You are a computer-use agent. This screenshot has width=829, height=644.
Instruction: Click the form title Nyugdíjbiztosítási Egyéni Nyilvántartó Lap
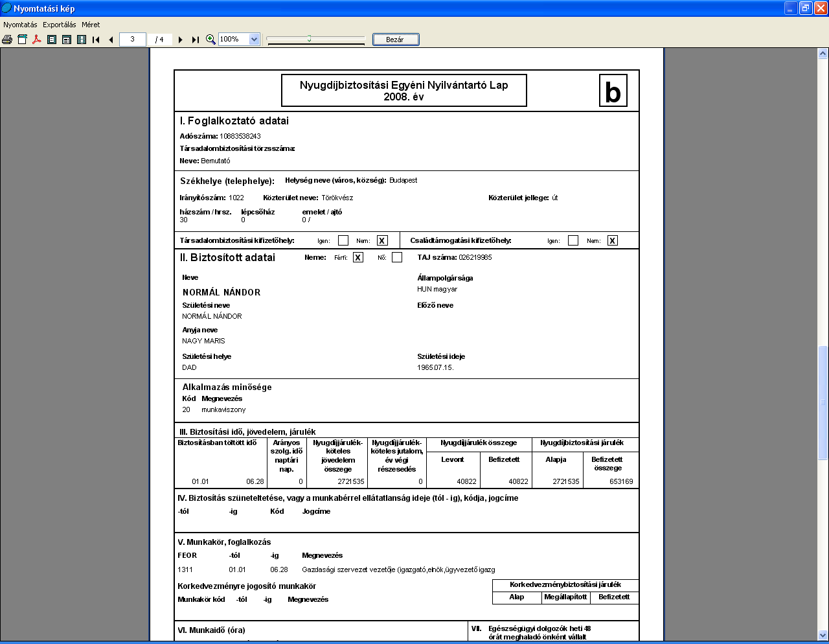pyautogui.click(x=403, y=85)
